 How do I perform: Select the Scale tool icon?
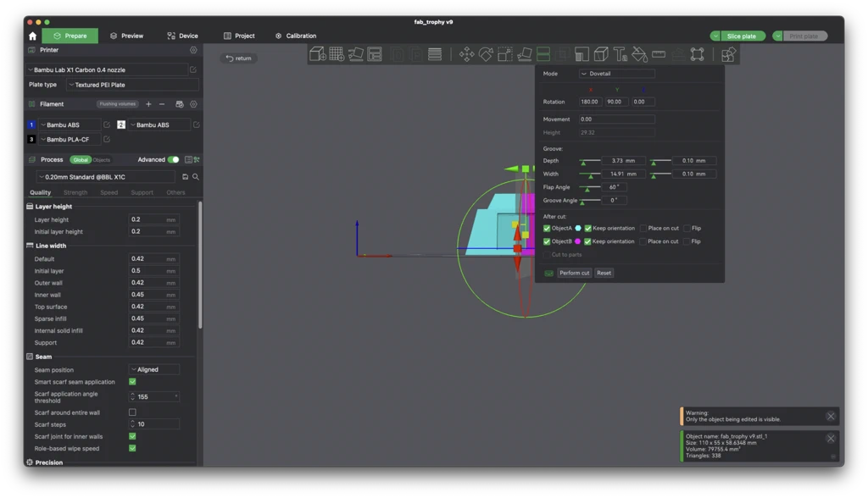(x=505, y=54)
